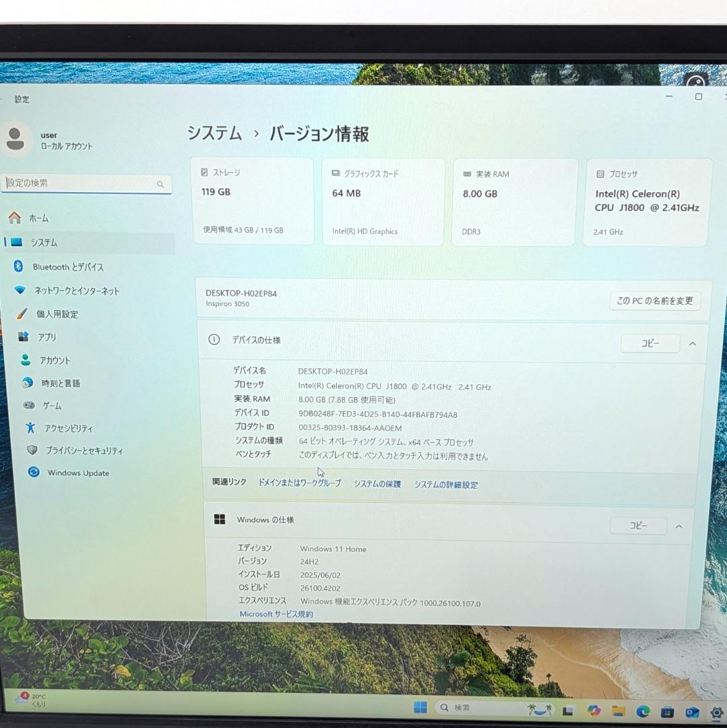The image size is (727, 728).
Task: Click the Windows logo beside Windows の仕様
Action: (220, 519)
